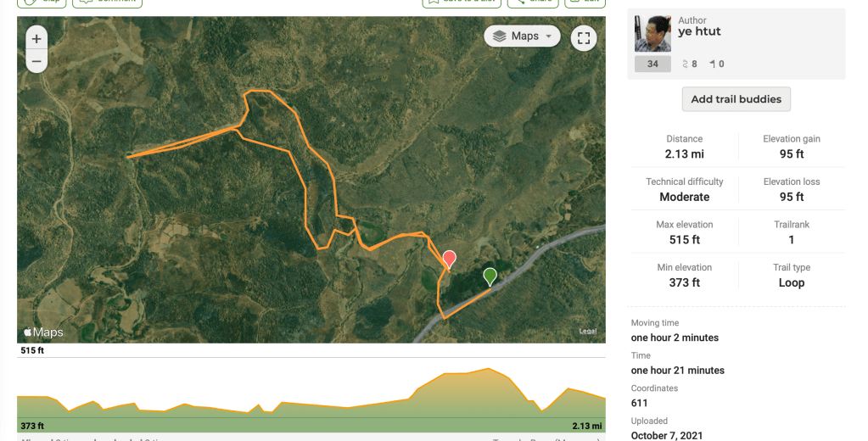This screenshot has height=441, width=868.
Task: Click the Technical difficulty Moderate value
Action: click(x=684, y=197)
